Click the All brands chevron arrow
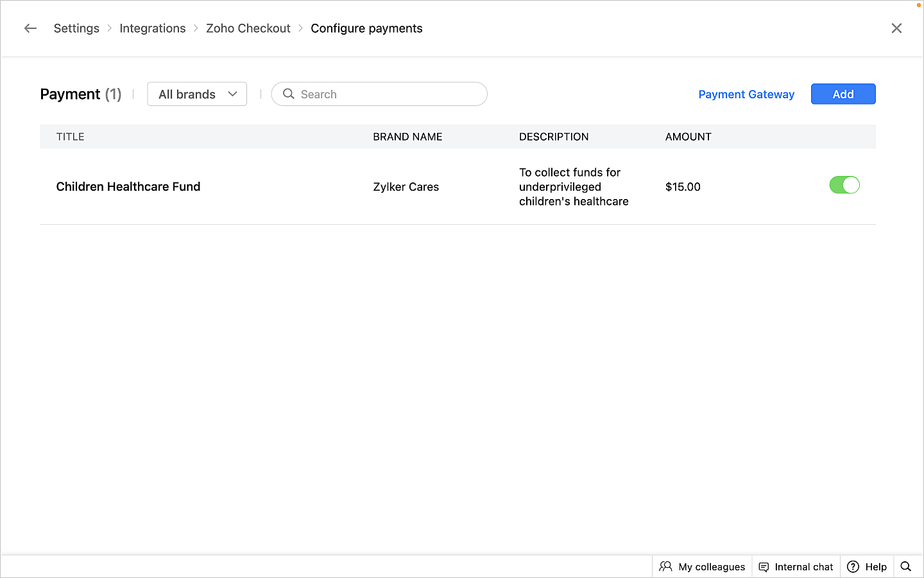 point(232,94)
